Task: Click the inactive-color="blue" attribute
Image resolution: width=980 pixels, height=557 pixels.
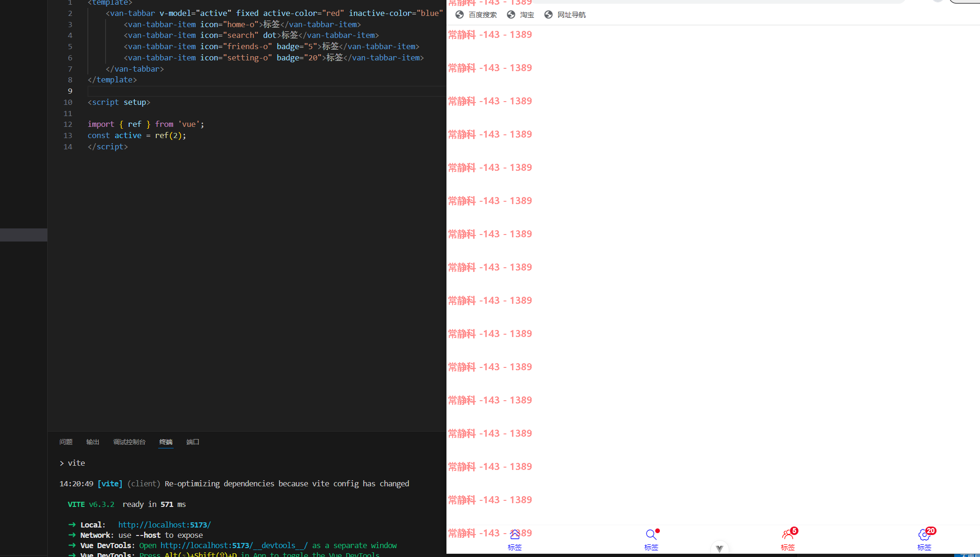Action: click(396, 13)
